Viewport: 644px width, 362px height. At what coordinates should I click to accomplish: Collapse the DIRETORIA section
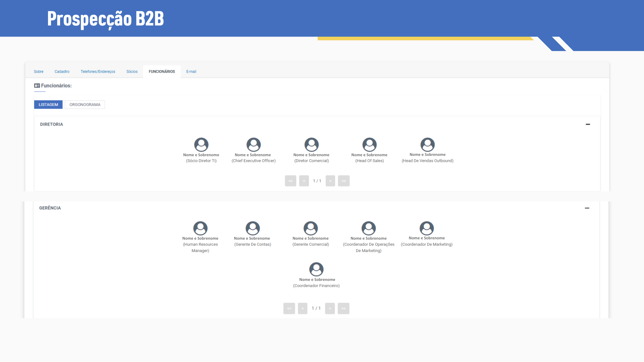pyautogui.click(x=588, y=124)
